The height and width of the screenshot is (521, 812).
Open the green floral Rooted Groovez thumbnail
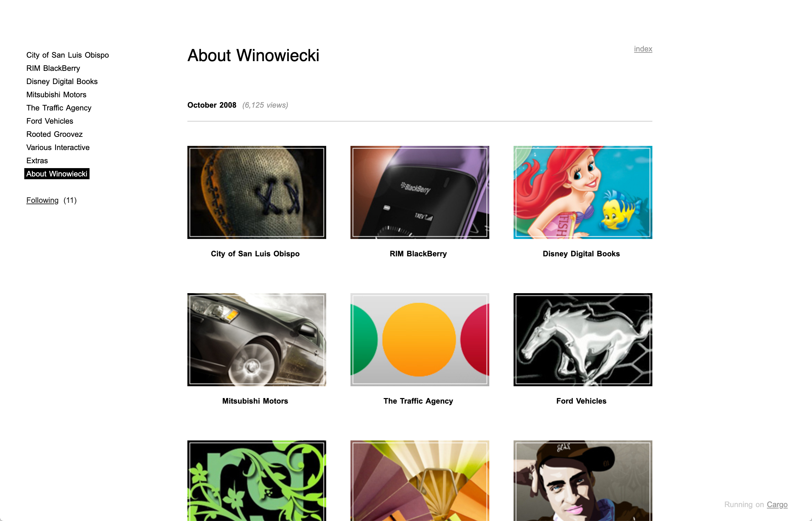point(256,481)
